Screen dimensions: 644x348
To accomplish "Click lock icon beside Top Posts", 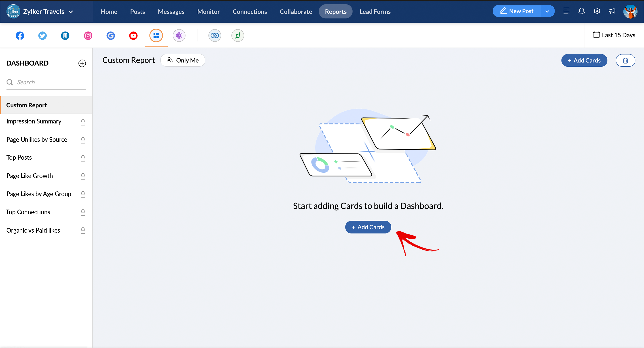I will click(83, 158).
